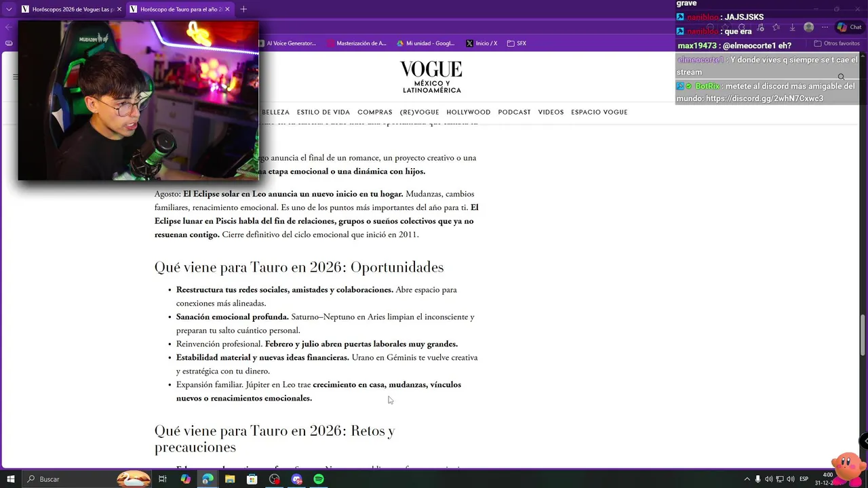The height and width of the screenshot is (488, 868).
Task: Open the Windows Start menu
Action: pyautogui.click(x=10, y=479)
